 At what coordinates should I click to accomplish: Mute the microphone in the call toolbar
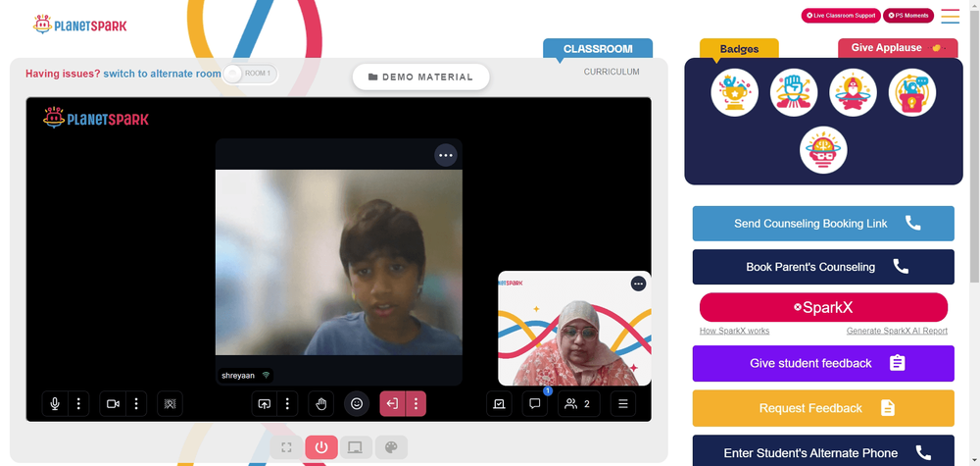tap(55, 404)
